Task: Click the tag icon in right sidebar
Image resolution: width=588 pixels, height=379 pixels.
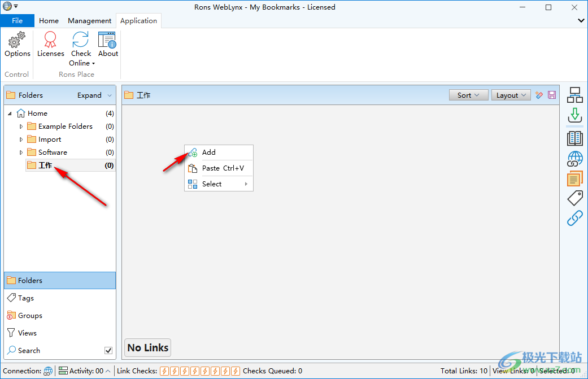Action: pos(574,198)
